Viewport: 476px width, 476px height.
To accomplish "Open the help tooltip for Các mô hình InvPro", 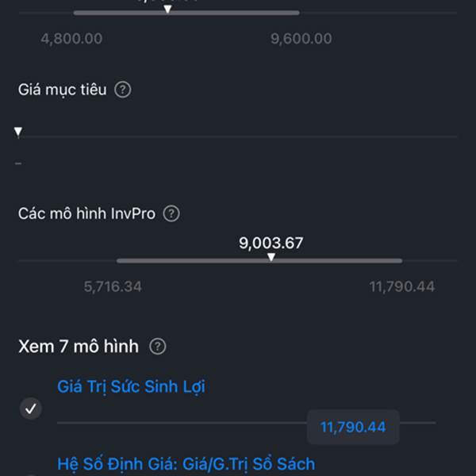I will 171,213.
